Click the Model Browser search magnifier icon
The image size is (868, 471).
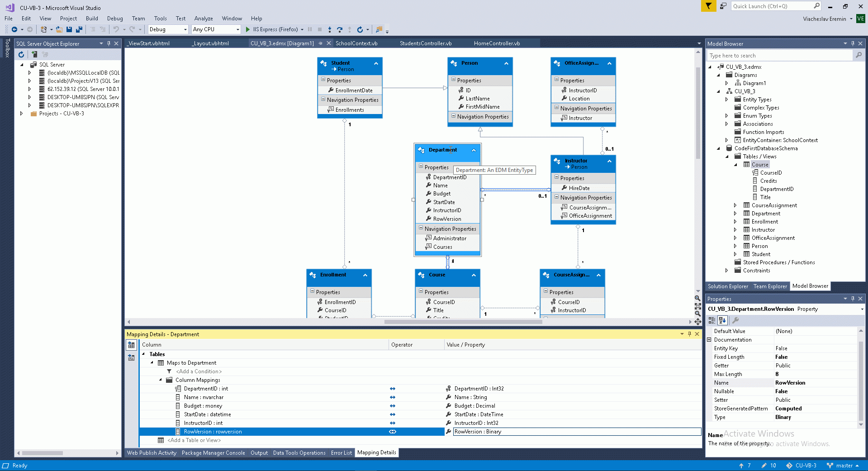[859, 55]
